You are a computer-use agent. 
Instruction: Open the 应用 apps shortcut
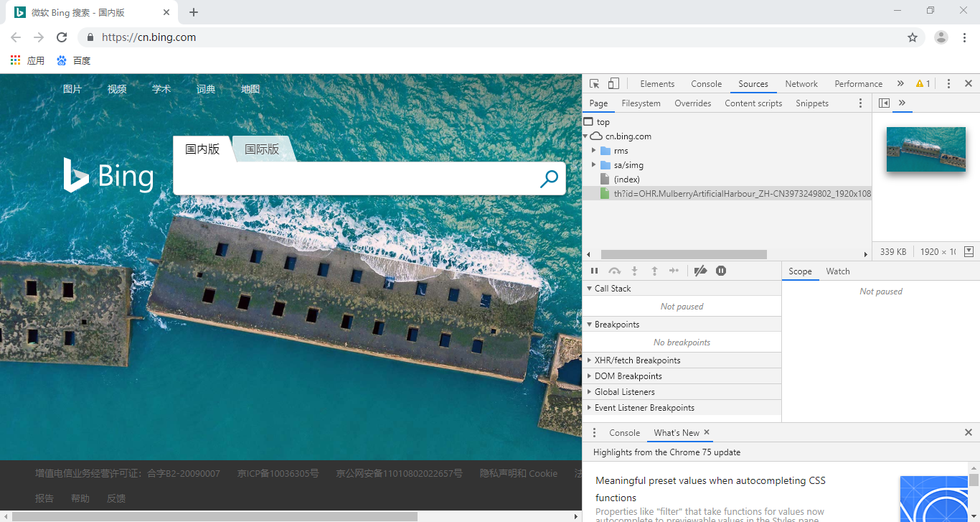[x=27, y=61]
